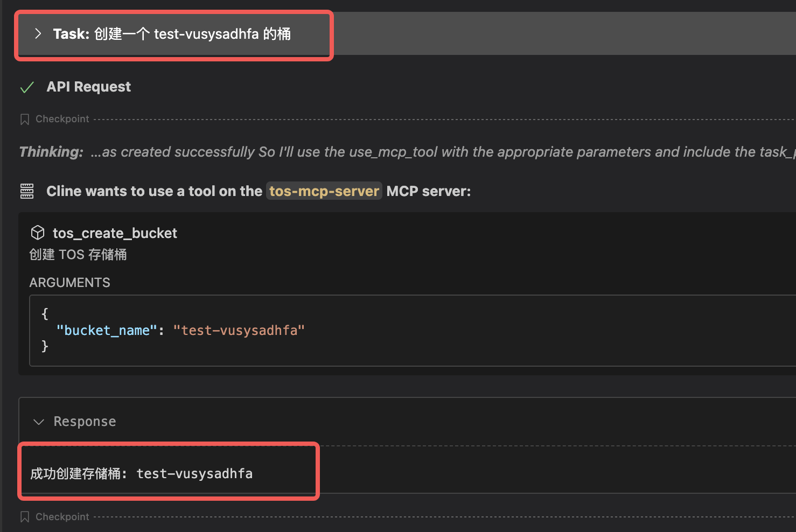Screen dimensions: 796x532
Task: Select the tos_create_bucket tool name
Action: click(x=115, y=233)
